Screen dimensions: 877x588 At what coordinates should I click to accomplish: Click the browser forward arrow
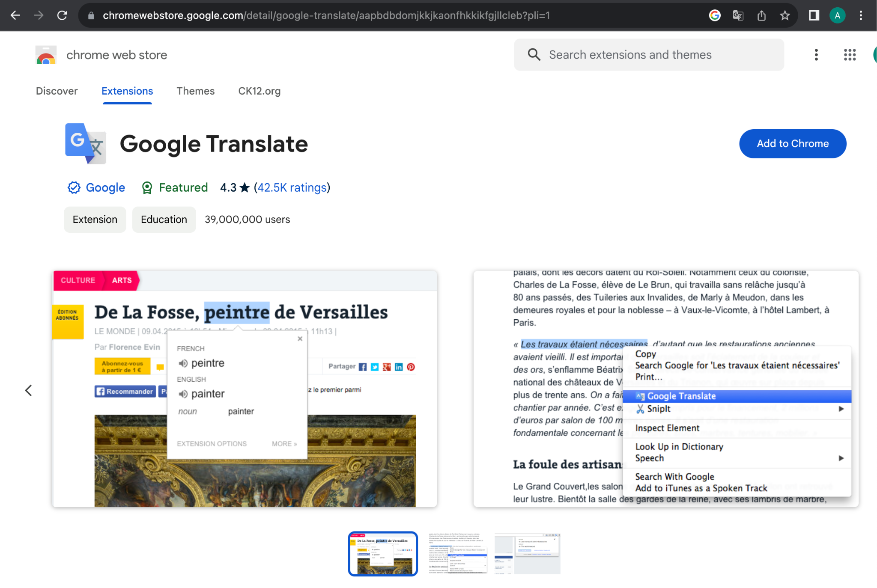point(39,15)
